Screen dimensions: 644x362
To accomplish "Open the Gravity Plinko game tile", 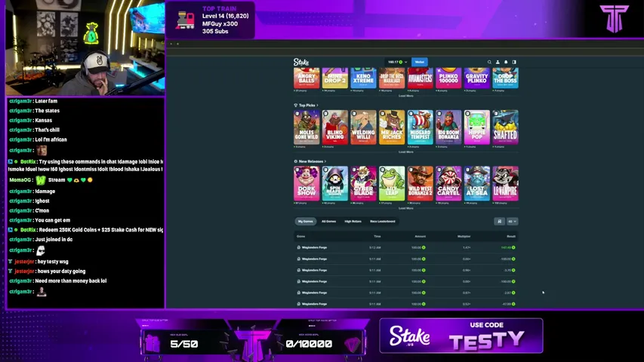I will 477,78.
